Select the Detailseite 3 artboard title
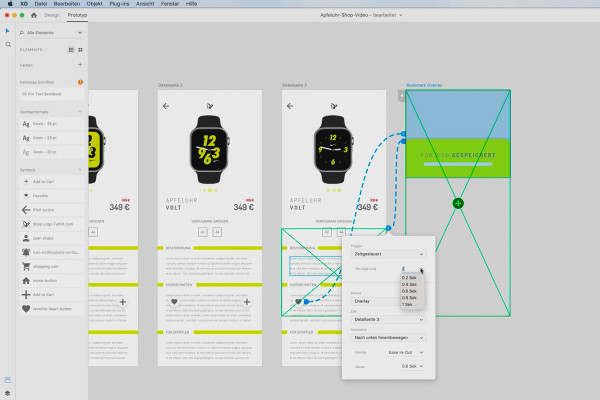This screenshot has height=400, width=600. 294,85
